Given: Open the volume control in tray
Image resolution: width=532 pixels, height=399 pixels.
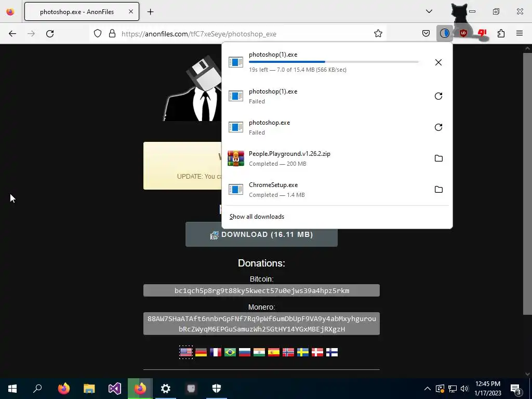Looking at the screenshot, I should (x=464, y=389).
